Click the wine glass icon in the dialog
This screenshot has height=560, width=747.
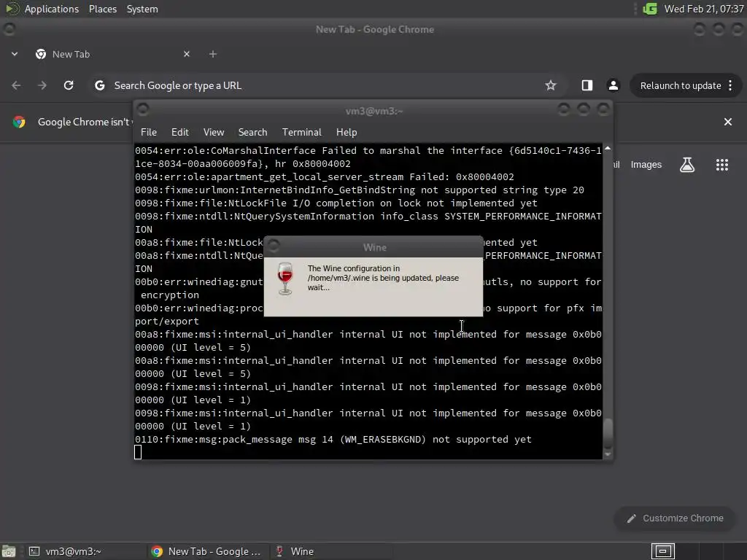point(285,279)
